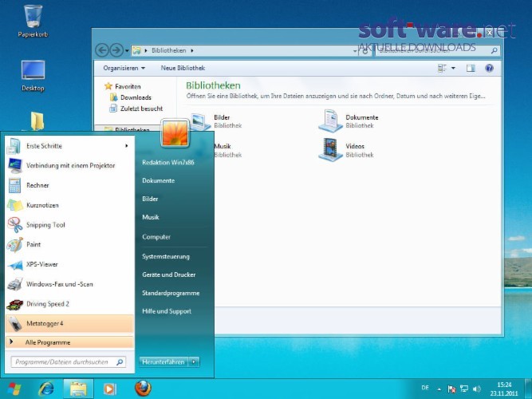
Task: Open Hilfe und Support
Action: tap(167, 311)
